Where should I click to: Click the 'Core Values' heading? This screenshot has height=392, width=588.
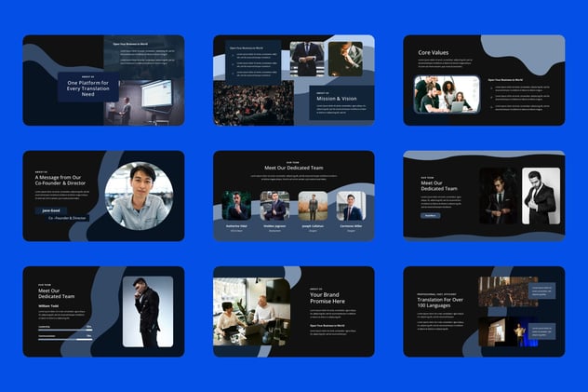(434, 52)
